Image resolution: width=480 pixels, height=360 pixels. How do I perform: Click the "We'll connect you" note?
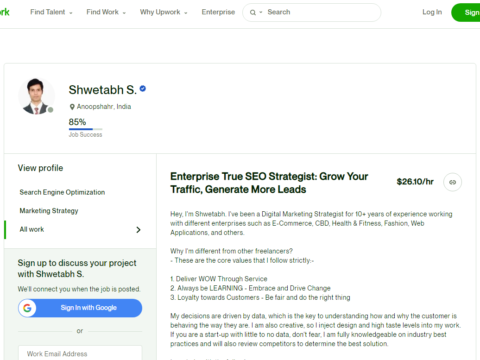(x=79, y=289)
